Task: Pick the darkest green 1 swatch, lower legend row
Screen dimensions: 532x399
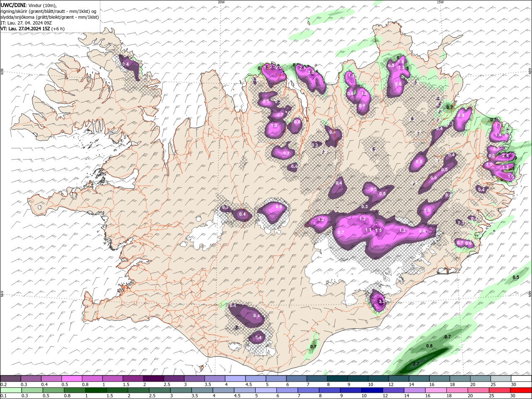Action: [x=96, y=390]
